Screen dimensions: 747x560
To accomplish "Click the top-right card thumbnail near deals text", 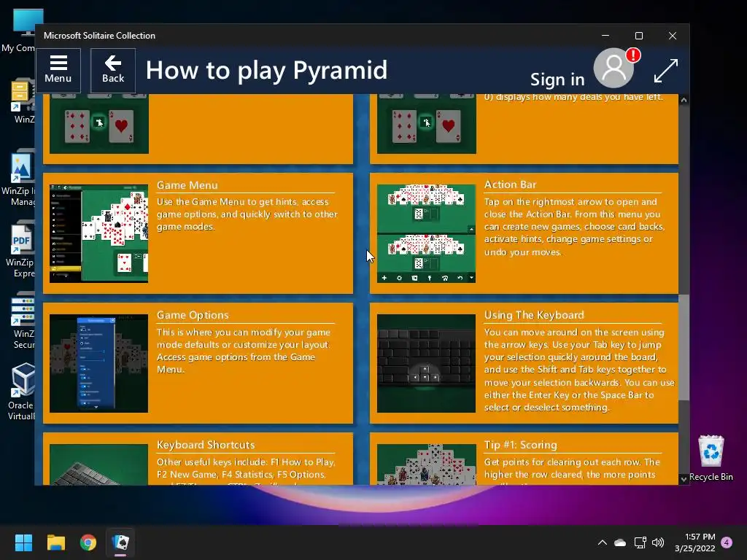I will click(426, 124).
